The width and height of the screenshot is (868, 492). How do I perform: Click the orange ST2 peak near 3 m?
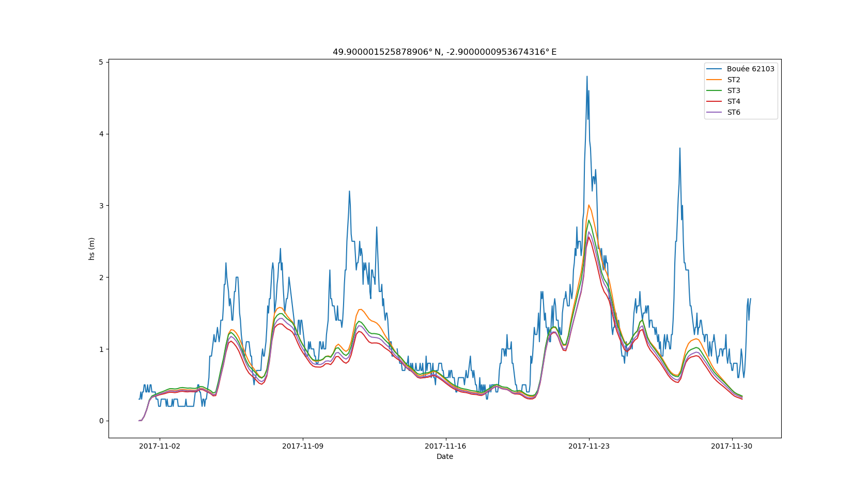588,205
